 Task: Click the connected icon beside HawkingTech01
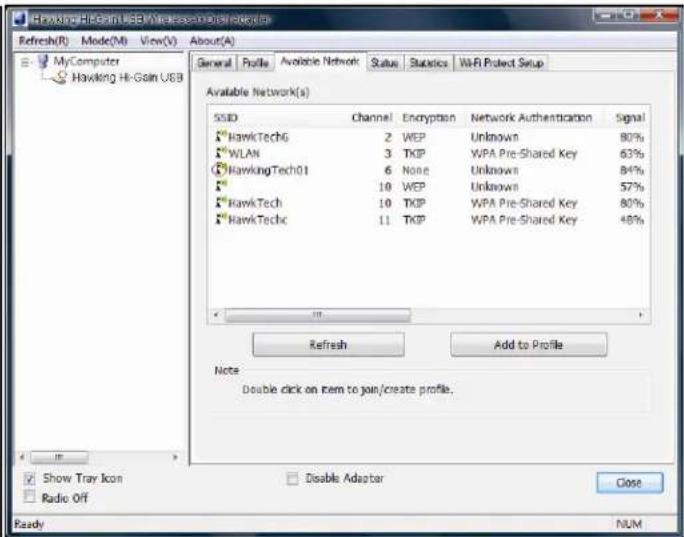point(220,170)
